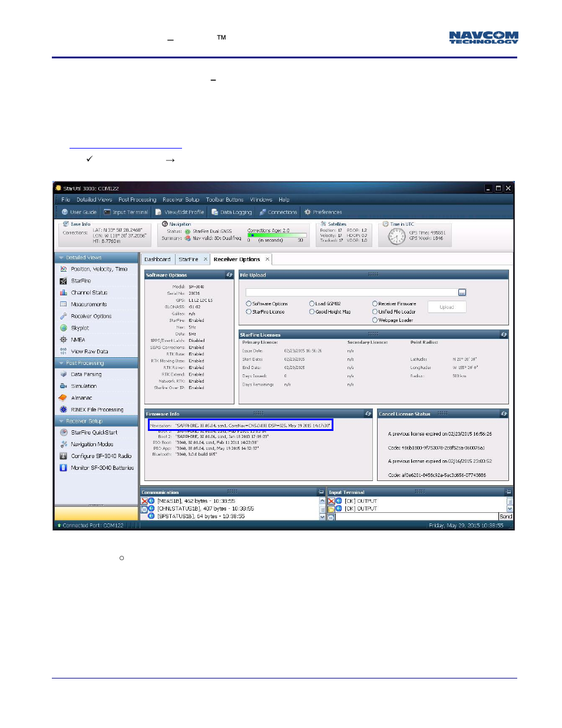This screenshot has height=728, width=562.
Task: Open the Detailed Views menu
Action: pyautogui.click(x=94, y=200)
